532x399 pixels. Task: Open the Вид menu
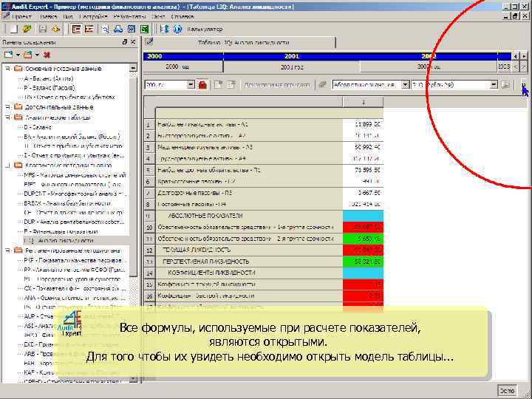[x=68, y=16]
